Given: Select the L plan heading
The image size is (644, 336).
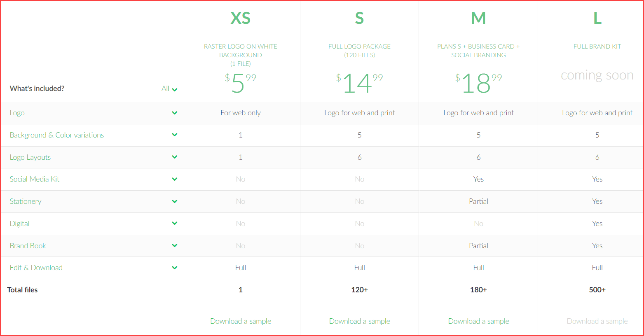Looking at the screenshot, I should [x=597, y=18].
